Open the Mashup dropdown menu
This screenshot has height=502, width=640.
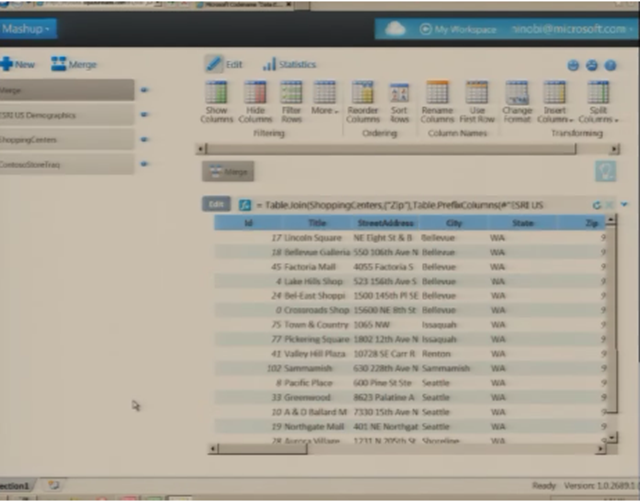click(x=27, y=29)
